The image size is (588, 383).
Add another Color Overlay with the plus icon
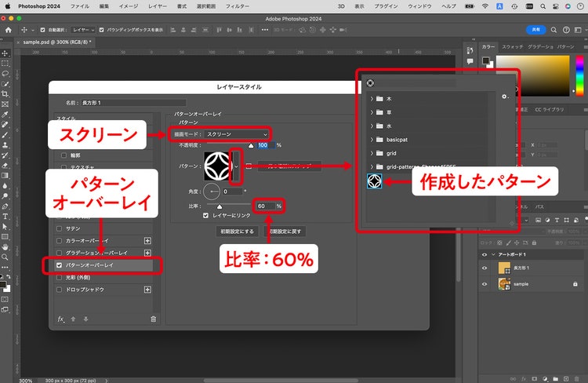[147, 241]
